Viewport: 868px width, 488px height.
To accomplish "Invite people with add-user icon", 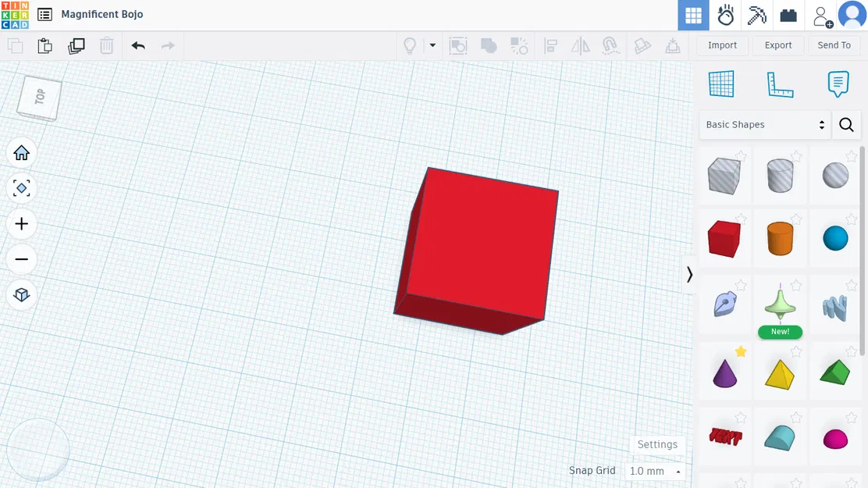I will [x=823, y=16].
